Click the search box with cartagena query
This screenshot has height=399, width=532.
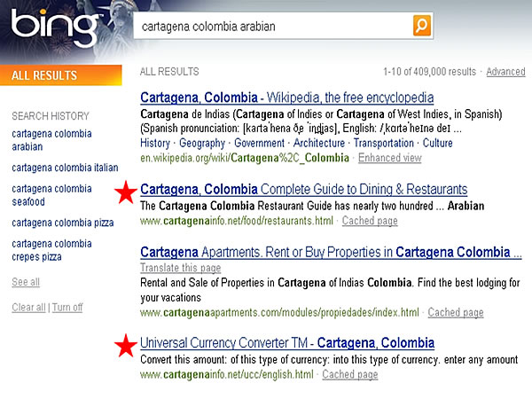(275, 27)
